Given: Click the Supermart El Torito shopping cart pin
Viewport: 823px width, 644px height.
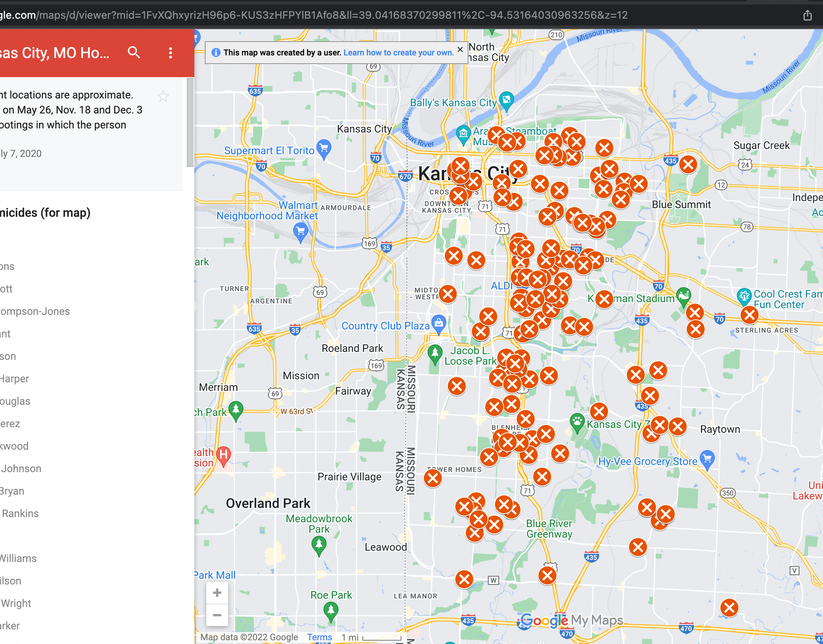Looking at the screenshot, I should (324, 149).
